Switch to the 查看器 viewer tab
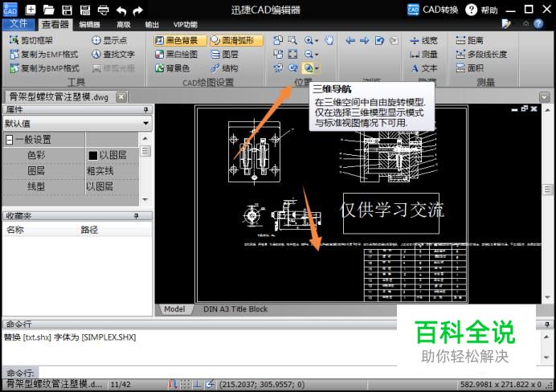556x392 pixels. click(x=55, y=24)
